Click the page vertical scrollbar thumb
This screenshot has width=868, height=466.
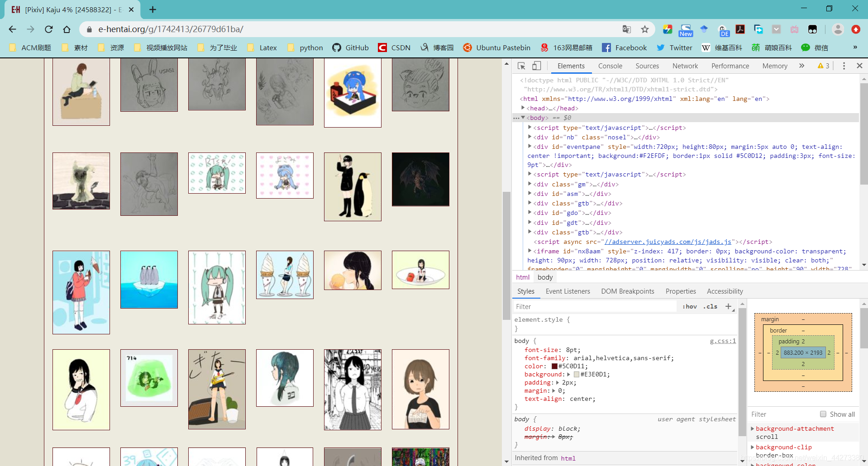pyautogui.click(x=506, y=256)
